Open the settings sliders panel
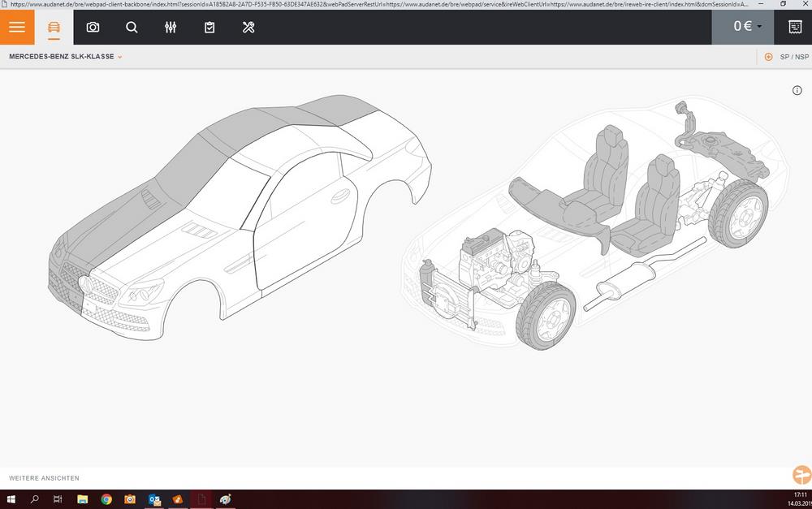Viewport: 812px width, 509px height. [171, 27]
